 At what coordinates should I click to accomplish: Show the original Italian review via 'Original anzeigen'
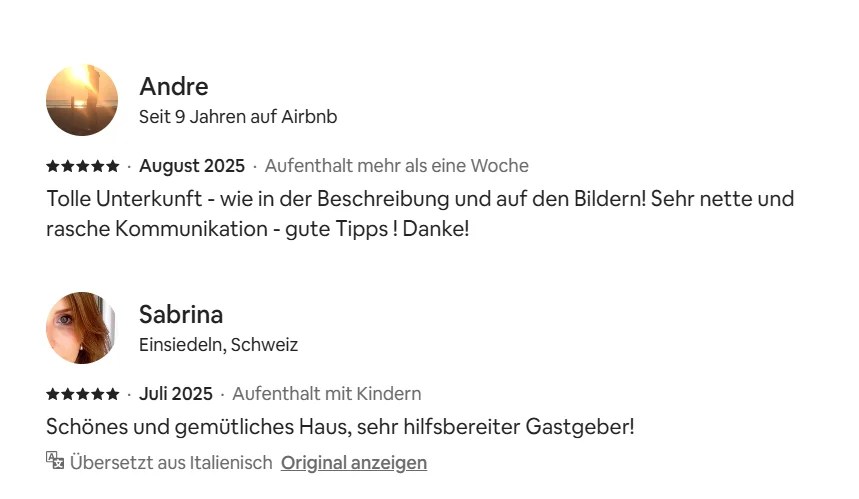[x=354, y=462]
